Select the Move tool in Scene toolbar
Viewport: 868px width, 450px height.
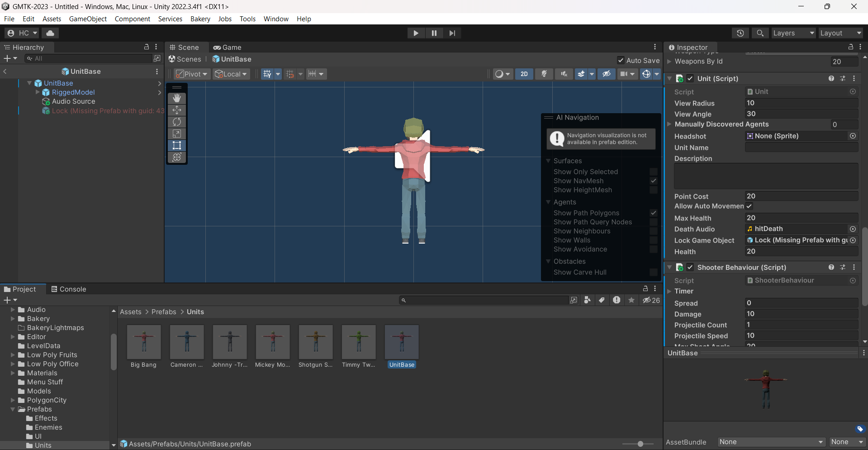[x=177, y=110]
